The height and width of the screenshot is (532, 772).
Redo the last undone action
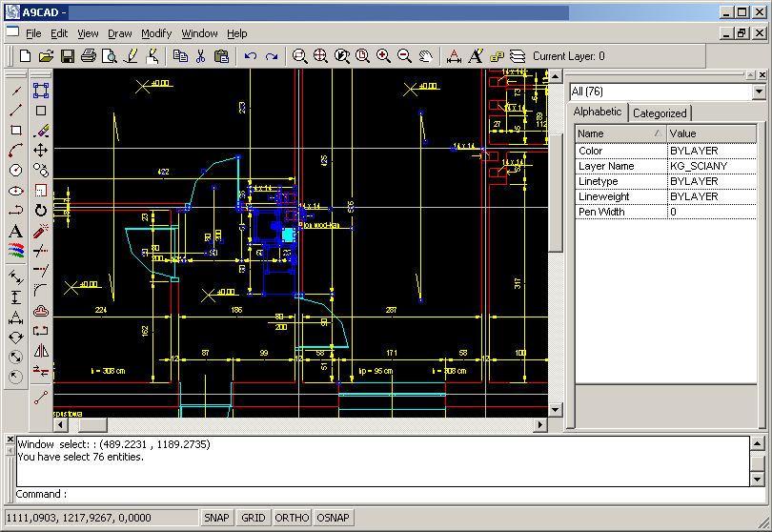click(x=272, y=56)
